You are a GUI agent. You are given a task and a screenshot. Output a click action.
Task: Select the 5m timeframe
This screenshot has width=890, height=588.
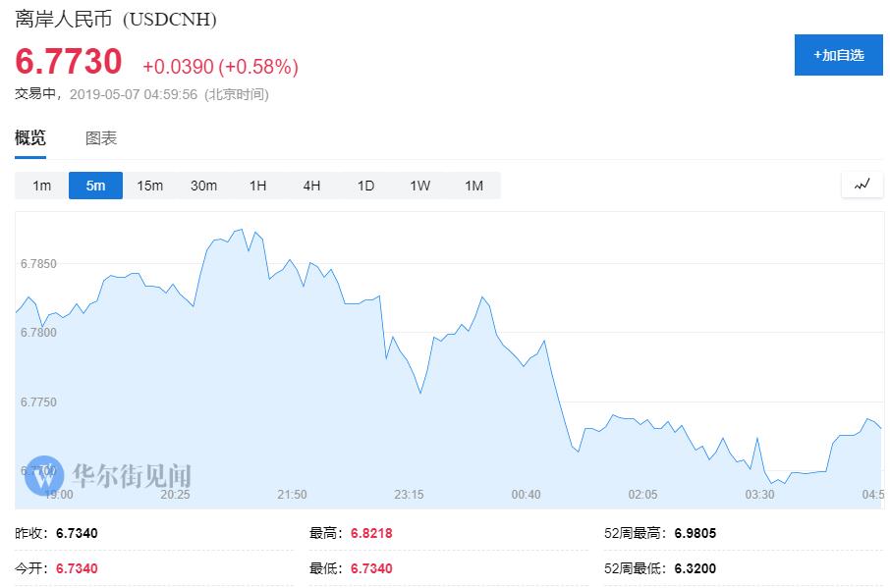point(95,186)
